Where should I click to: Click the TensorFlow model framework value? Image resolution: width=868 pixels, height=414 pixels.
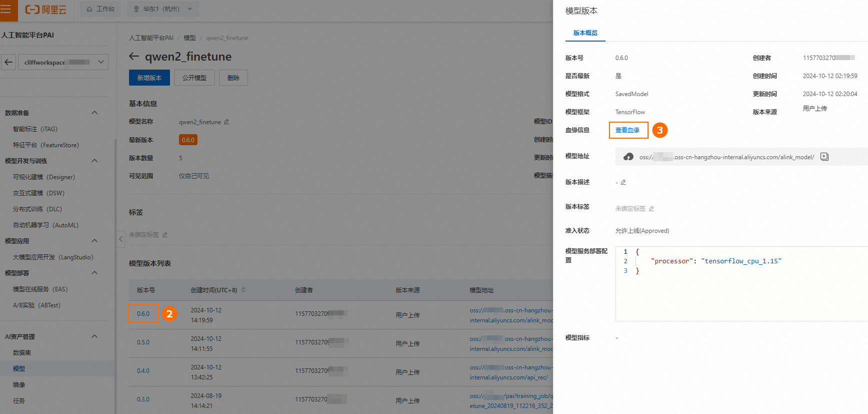pyautogui.click(x=630, y=112)
